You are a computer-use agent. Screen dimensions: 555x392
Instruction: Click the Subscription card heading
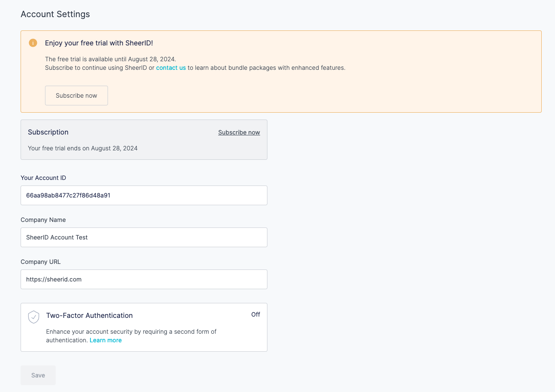48,132
